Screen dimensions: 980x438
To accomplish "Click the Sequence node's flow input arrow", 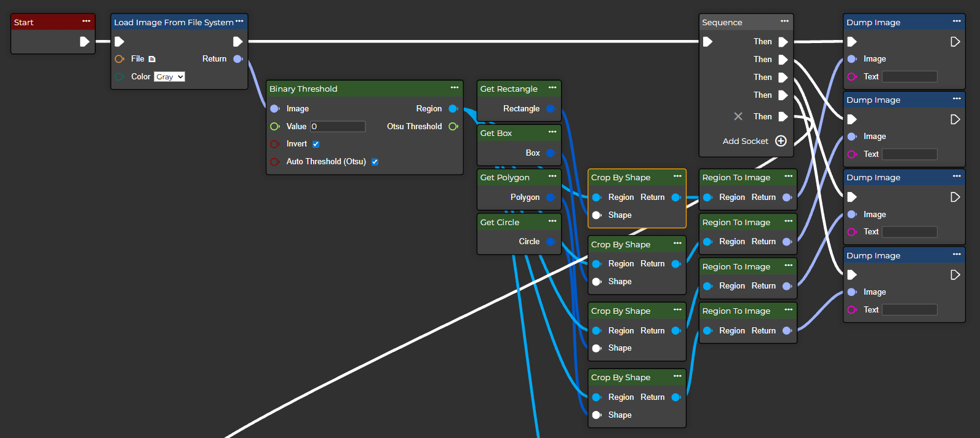I will [x=708, y=42].
